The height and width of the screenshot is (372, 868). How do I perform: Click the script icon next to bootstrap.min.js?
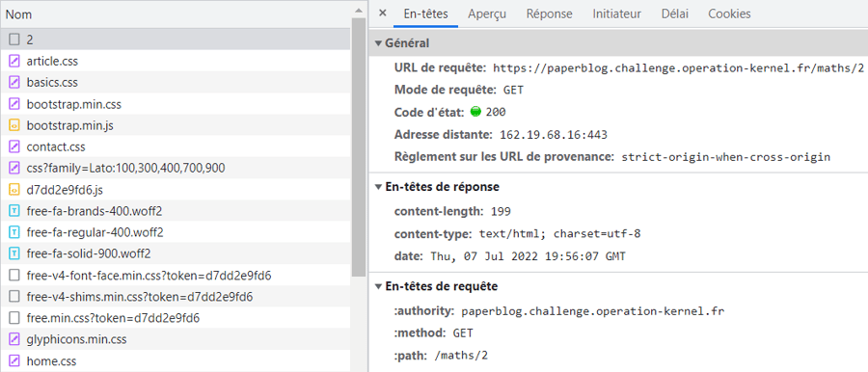point(14,125)
